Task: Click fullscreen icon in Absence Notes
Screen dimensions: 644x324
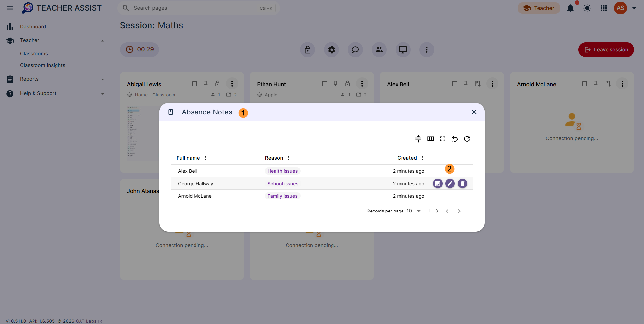Action: [443, 139]
